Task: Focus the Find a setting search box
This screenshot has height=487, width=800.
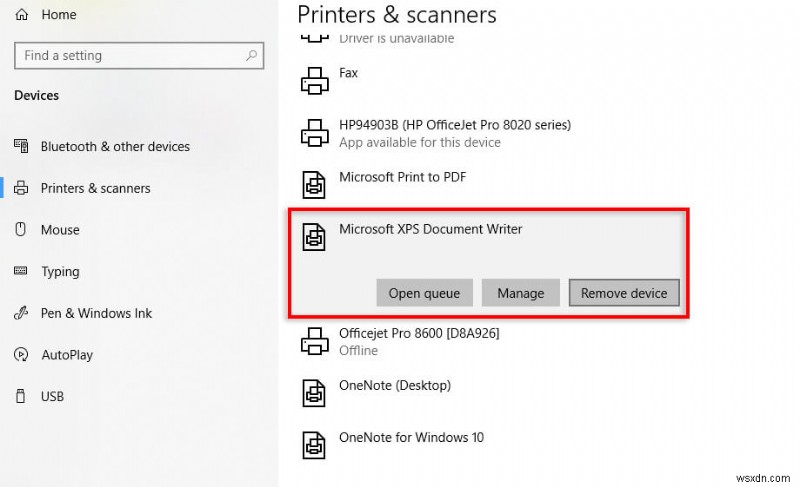Action: (x=139, y=56)
